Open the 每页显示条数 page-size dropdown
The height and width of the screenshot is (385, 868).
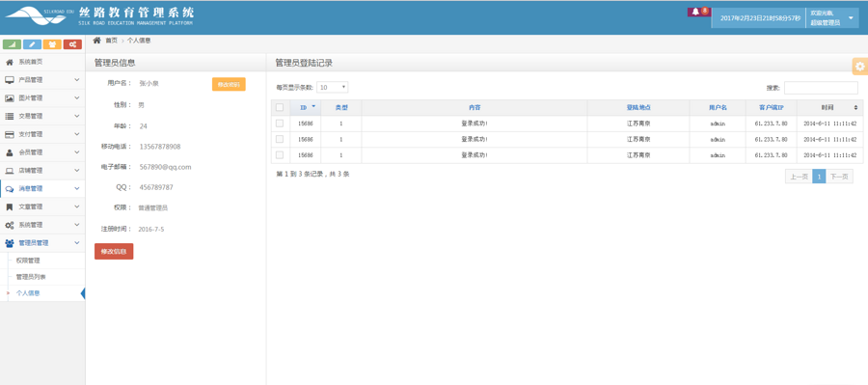coord(332,88)
